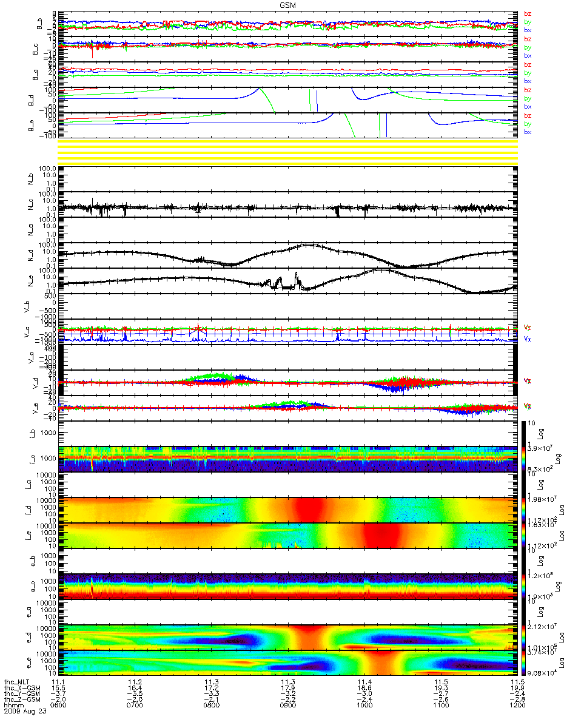
Task: Click the N_c density trace plot
Action: (x=288, y=203)
